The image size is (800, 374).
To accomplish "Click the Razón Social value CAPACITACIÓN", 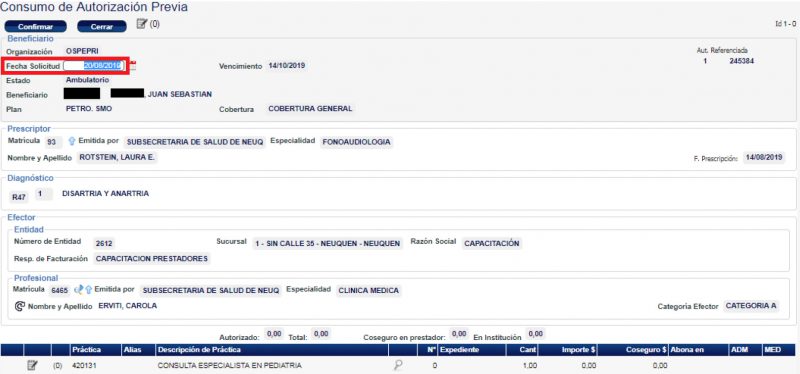I will click(x=492, y=244).
